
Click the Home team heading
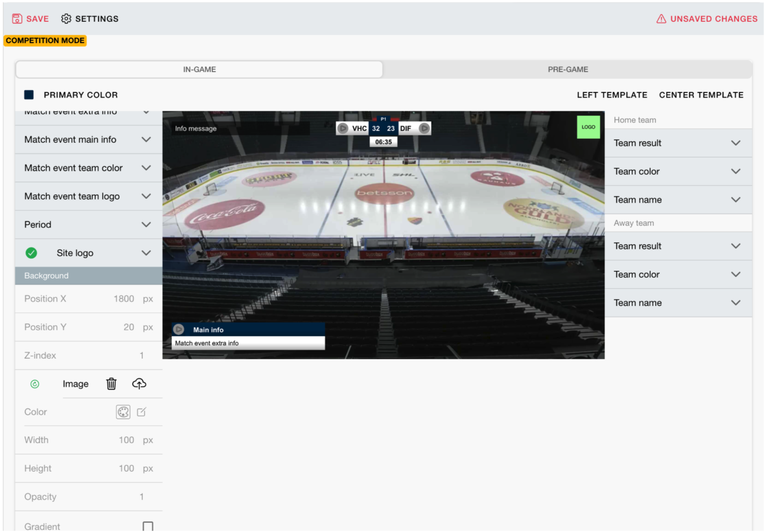coord(634,120)
